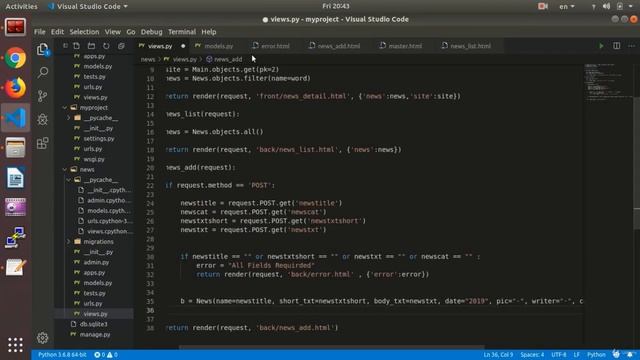Click the New Folder icon in explorer toolbar
640x360 pixels.
[91, 46]
